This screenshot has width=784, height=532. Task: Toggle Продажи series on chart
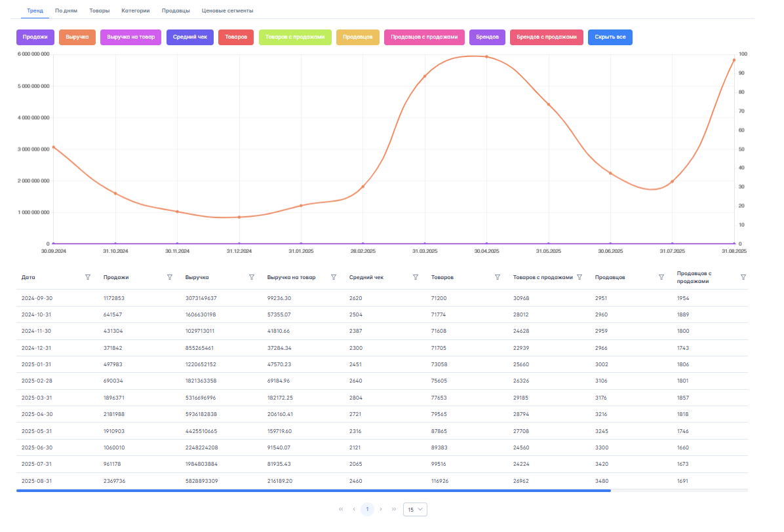tap(35, 37)
